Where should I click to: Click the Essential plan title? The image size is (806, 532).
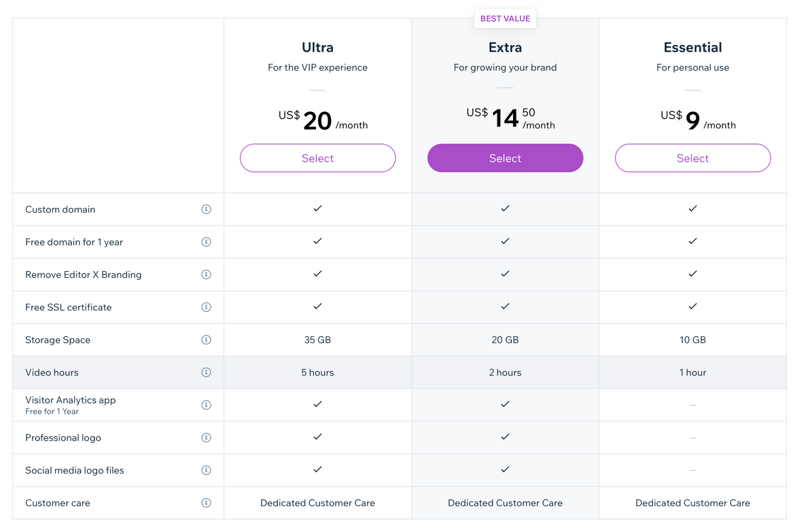tap(693, 48)
